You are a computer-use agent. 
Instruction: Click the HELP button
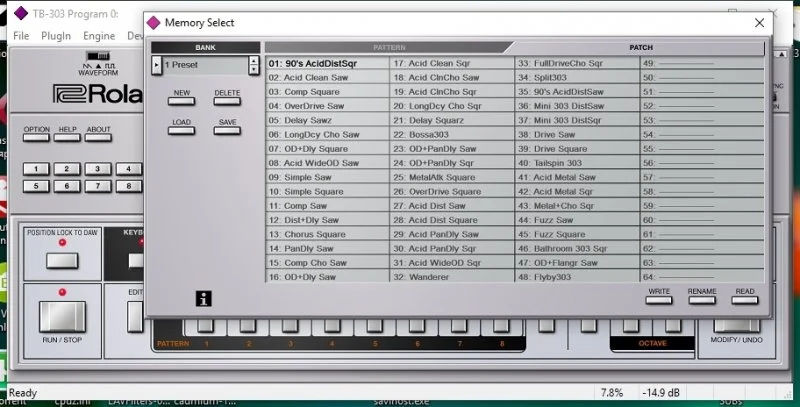(x=67, y=138)
